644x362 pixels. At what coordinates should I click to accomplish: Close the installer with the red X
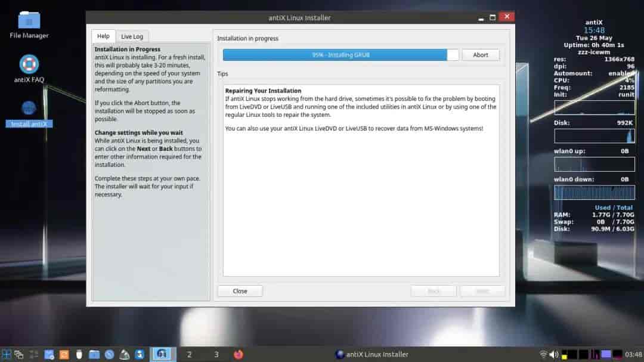click(507, 17)
